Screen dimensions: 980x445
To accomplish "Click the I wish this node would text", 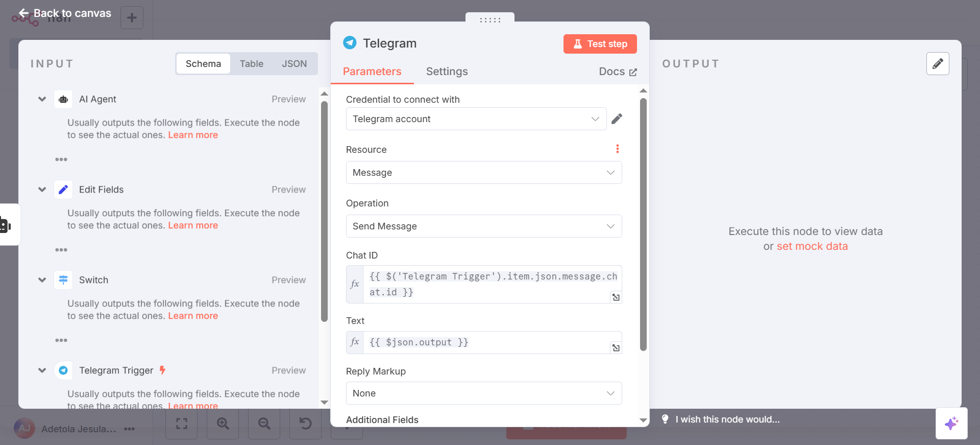I will [x=727, y=419].
